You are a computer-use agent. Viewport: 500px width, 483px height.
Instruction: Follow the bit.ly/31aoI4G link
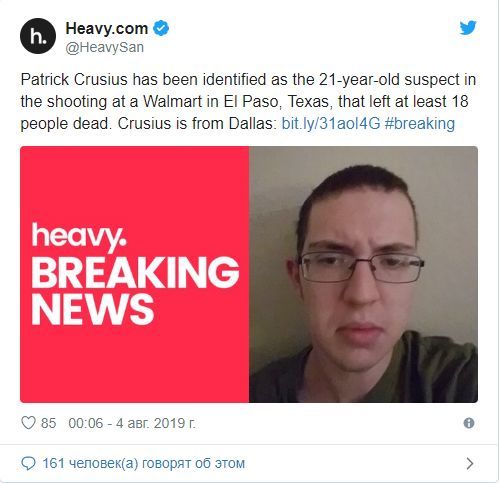[x=331, y=123]
